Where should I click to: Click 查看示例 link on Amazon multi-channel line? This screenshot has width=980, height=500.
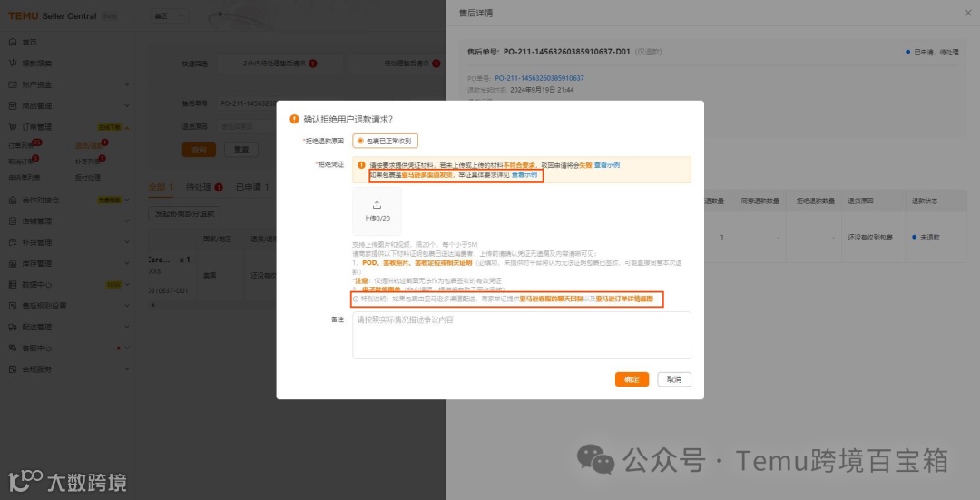(524, 175)
